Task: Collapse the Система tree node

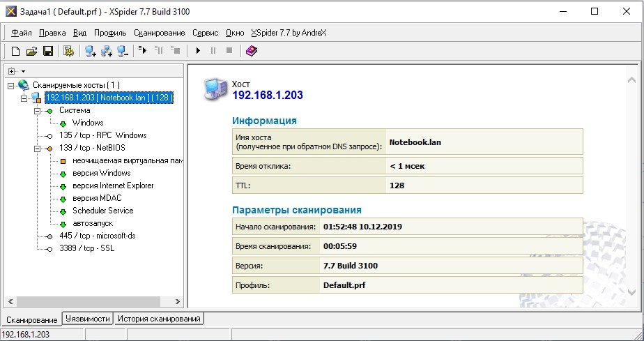Action: click(x=37, y=111)
